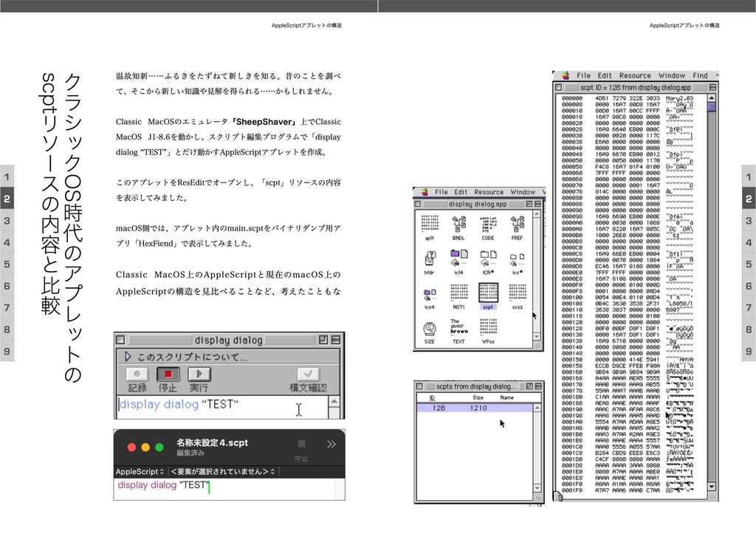This screenshot has width=756, height=534.
Task: Select the WPos resource icon
Action: 489,326
